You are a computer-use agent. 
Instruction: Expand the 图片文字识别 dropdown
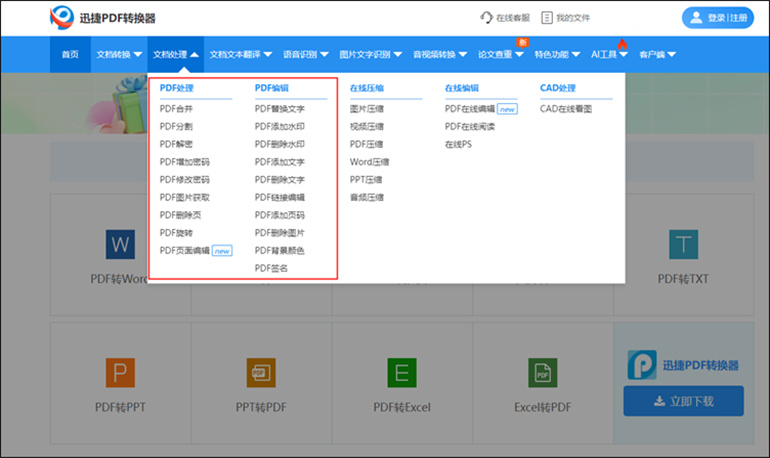coord(371,54)
